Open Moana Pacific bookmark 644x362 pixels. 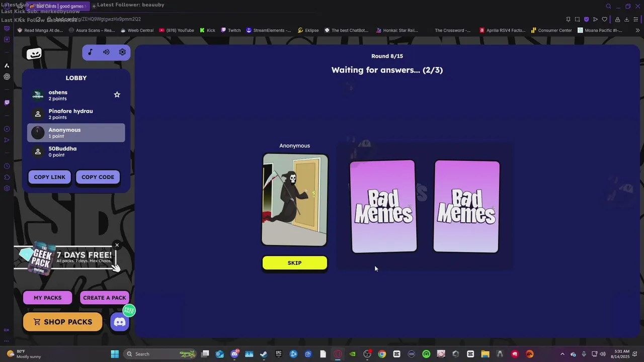coord(600,30)
